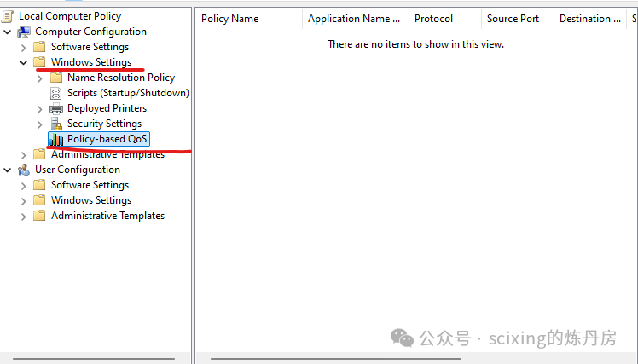Viewport: 638px width, 364px height.
Task: Select Windows Settings label under User Configuration
Action: [91, 200]
